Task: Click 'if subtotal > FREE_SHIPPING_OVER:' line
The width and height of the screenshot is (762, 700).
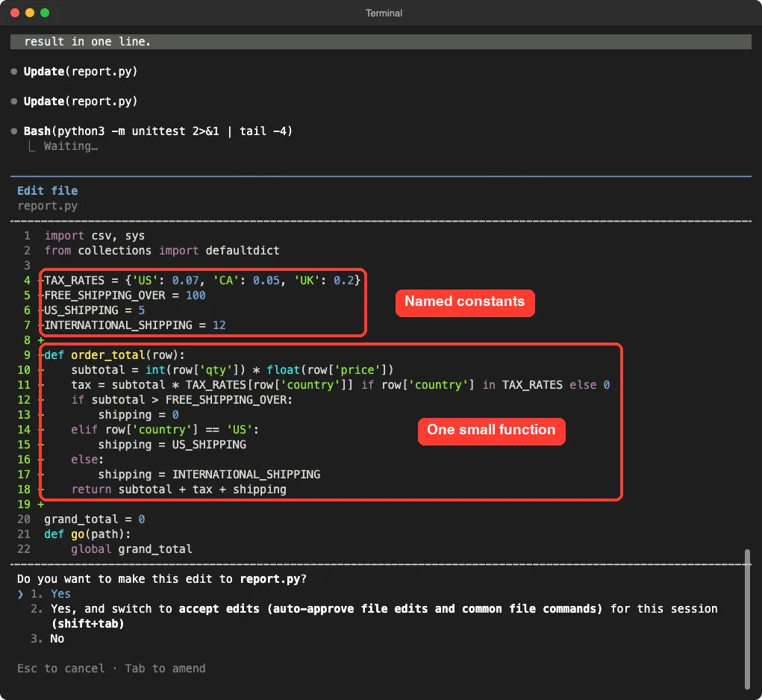Action: tap(182, 399)
